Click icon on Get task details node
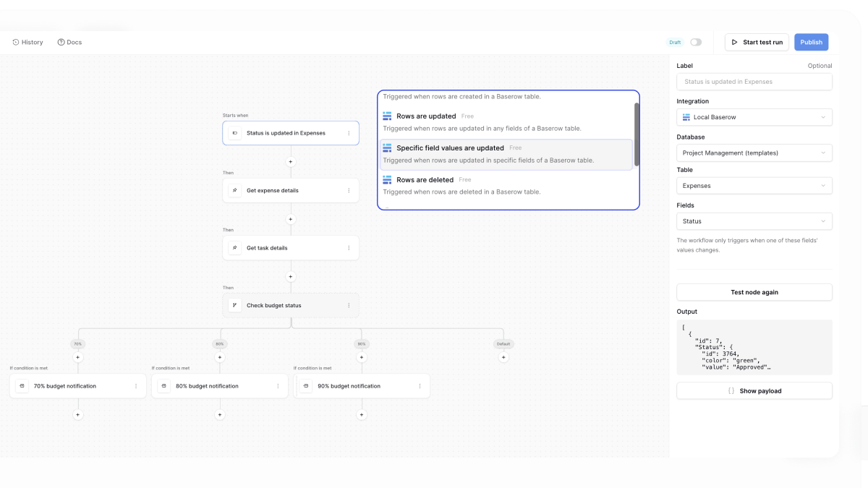Screen dimensions: 868x488 (x=234, y=248)
